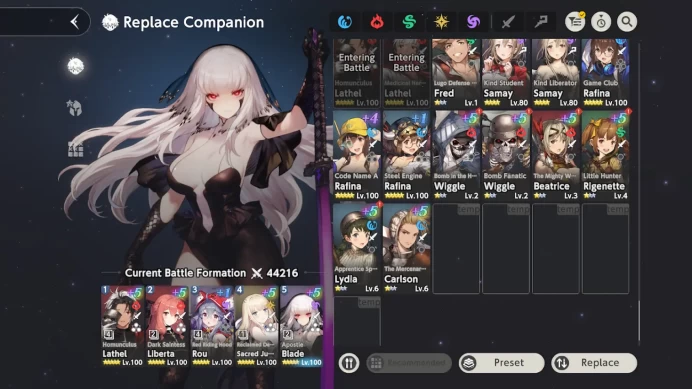Choose formation slot 3 Red Riding Hood Rou
Image resolution: width=692 pixels, height=389 pixels.
click(x=211, y=326)
